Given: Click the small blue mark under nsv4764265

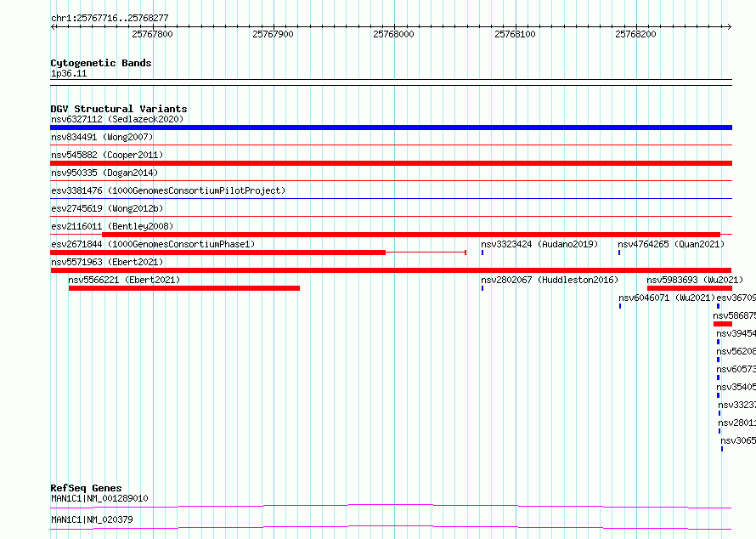Looking at the screenshot, I should (619, 252).
